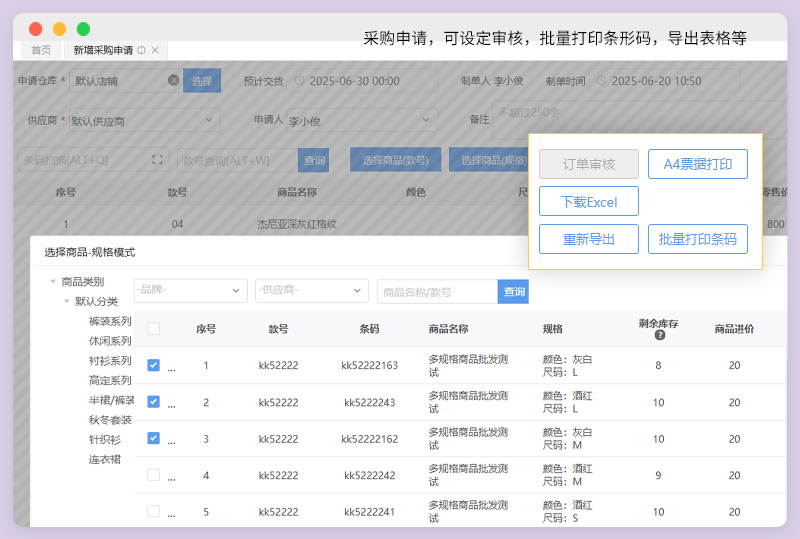The height and width of the screenshot is (539, 800).
Task: Collapse the 默认分类 tree node
Action: coord(66,301)
